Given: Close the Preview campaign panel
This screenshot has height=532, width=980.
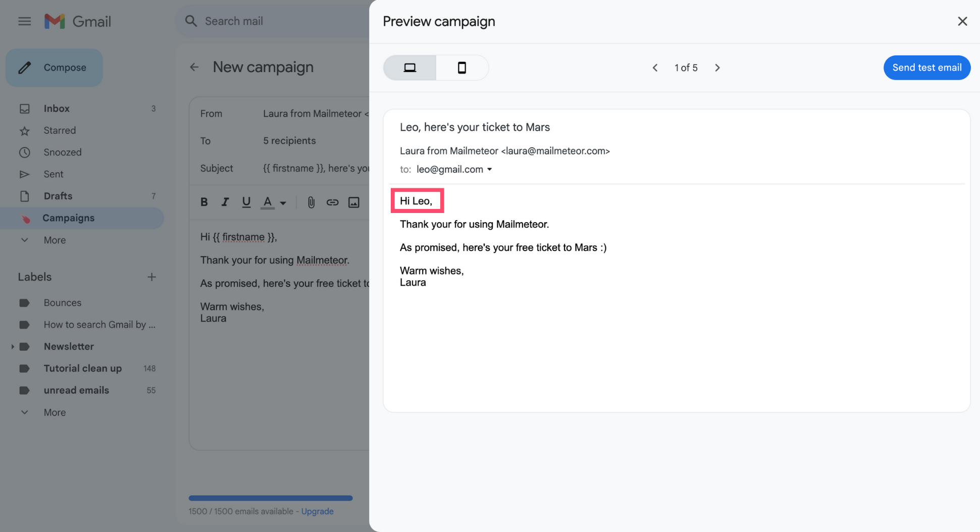Looking at the screenshot, I should point(962,21).
